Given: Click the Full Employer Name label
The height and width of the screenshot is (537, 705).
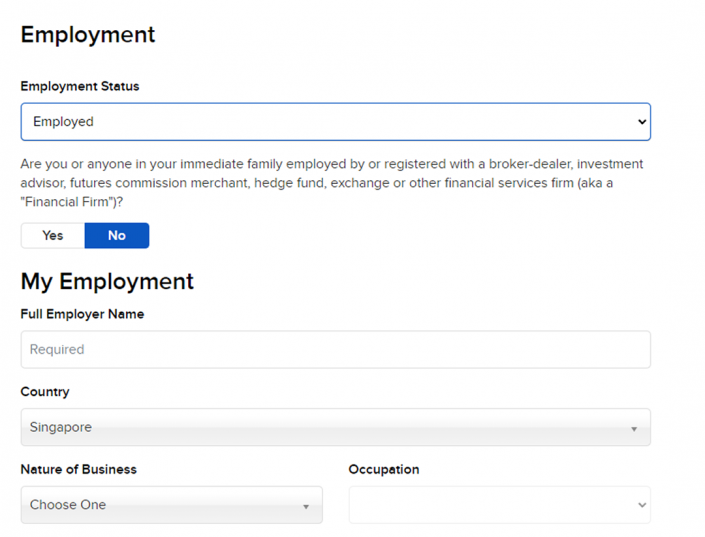Looking at the screenshot, I should point(82,314).
